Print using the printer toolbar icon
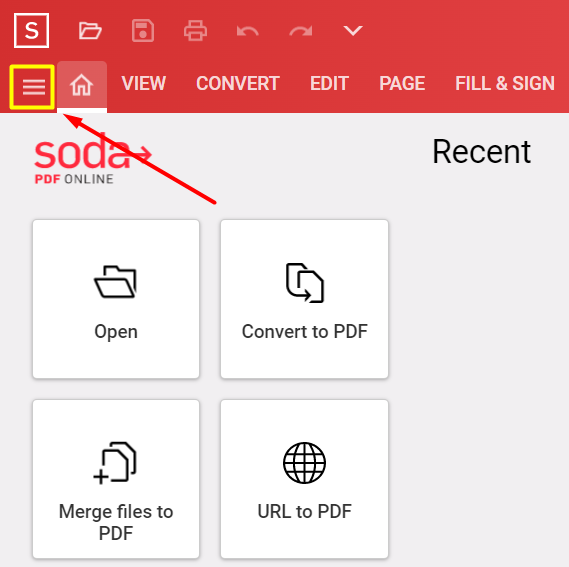 tap(196, 30)
